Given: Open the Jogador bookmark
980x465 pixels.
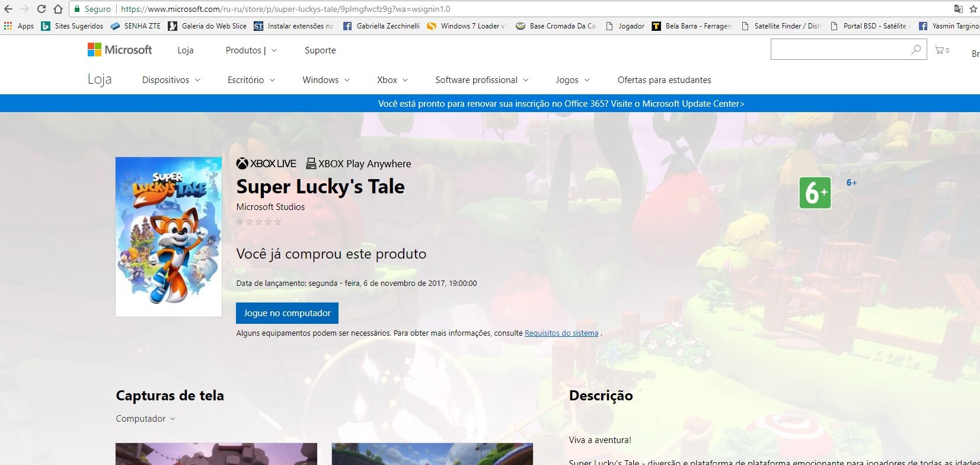Looking at the screenshot, I should [x=625, y=26].
